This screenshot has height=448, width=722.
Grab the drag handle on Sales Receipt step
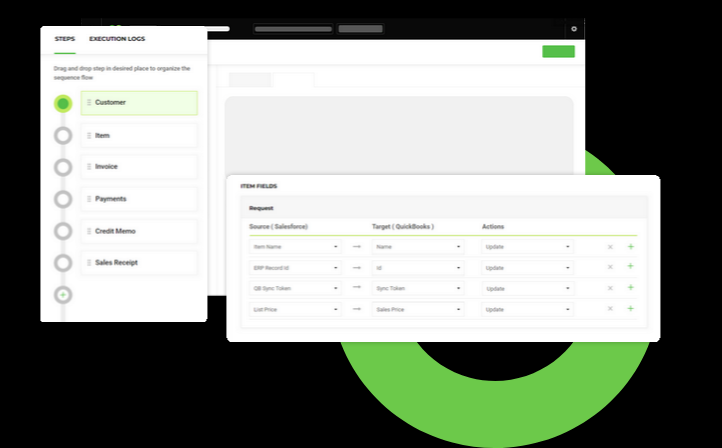89,262
